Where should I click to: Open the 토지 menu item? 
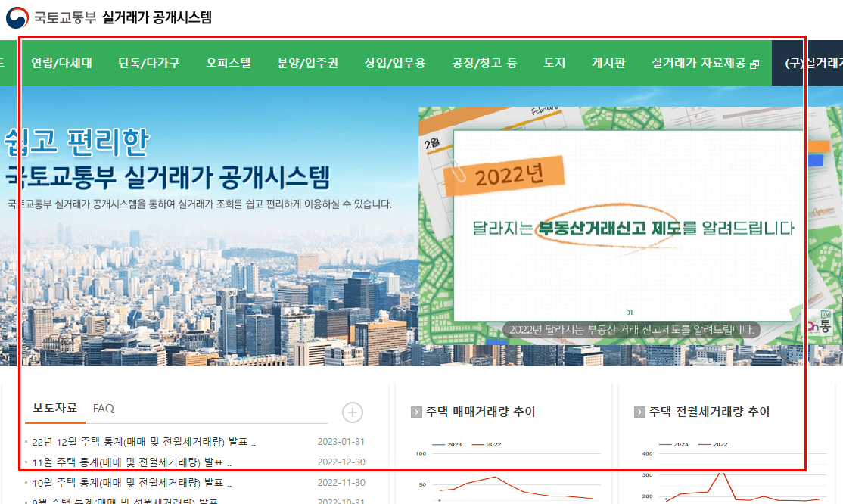(554, 63)
